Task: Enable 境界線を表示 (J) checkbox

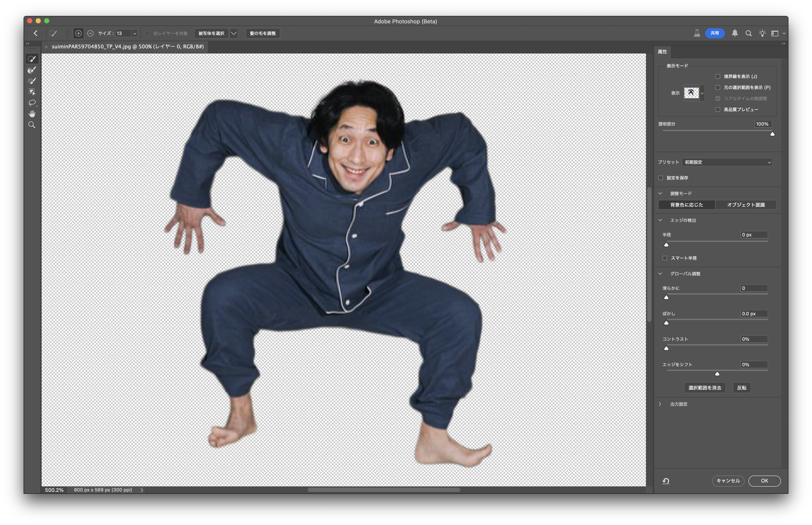Action: pyautogui.click(x=718, y=76)
